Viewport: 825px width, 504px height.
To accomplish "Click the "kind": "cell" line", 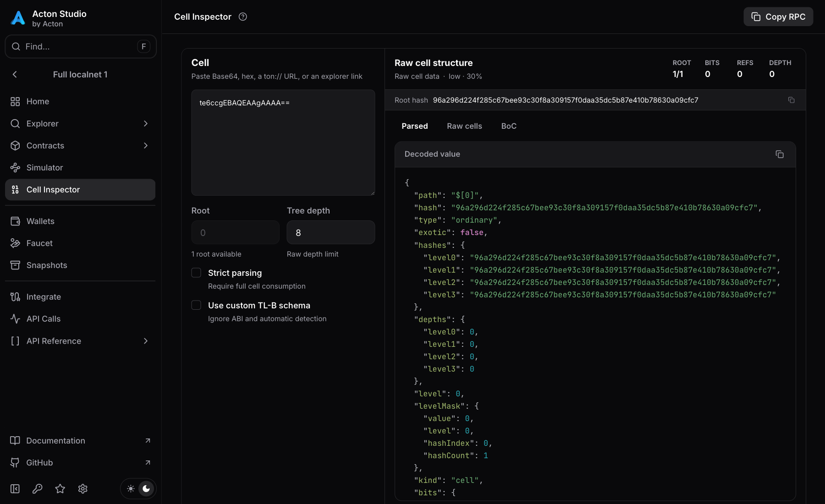I will (448, 480).
